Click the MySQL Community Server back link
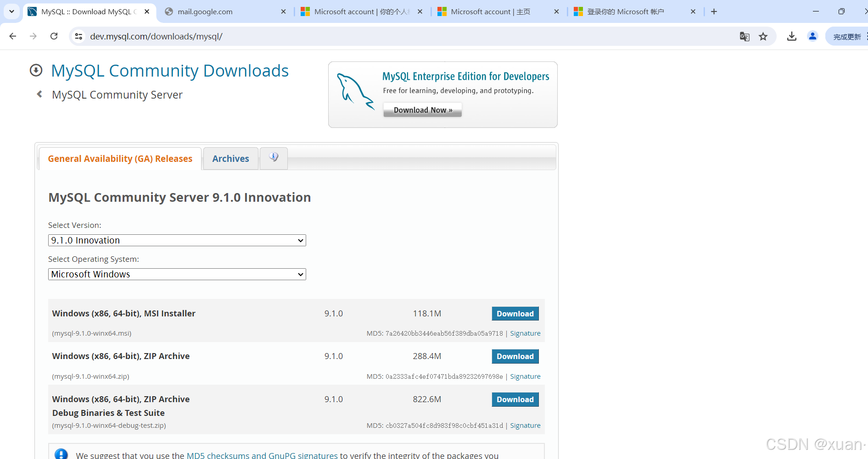 [x=117, y=94]
